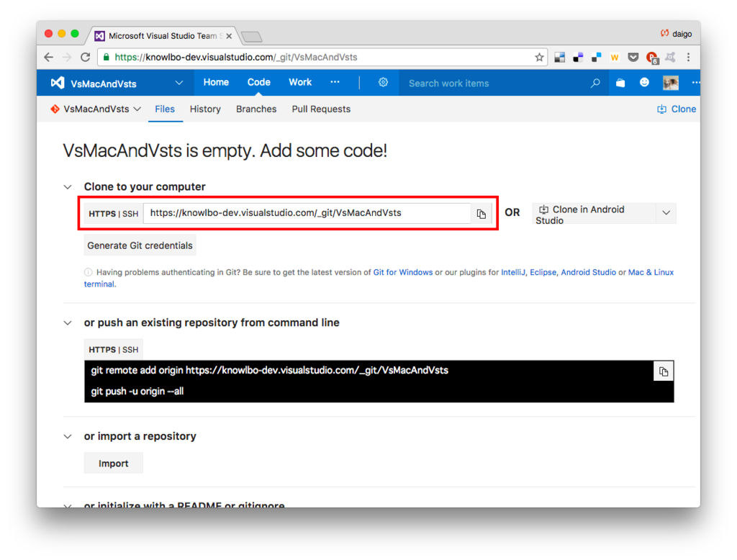Select HTTPS in the clone section

tap(102, 214)
